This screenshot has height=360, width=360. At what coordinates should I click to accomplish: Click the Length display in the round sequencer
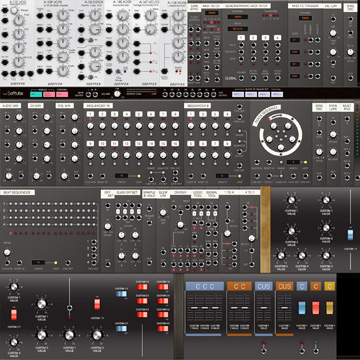coord(294,162)
